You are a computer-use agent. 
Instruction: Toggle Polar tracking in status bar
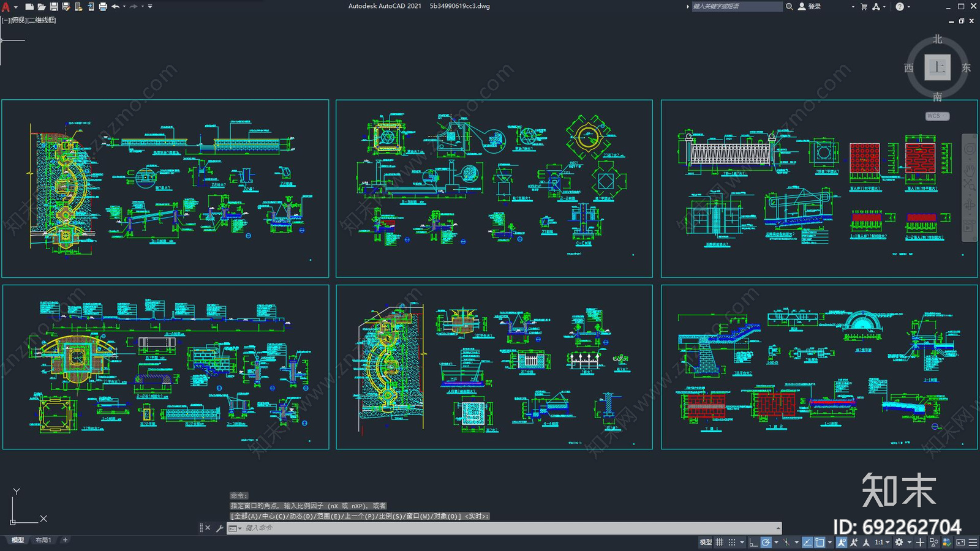(x=766, y=542)
